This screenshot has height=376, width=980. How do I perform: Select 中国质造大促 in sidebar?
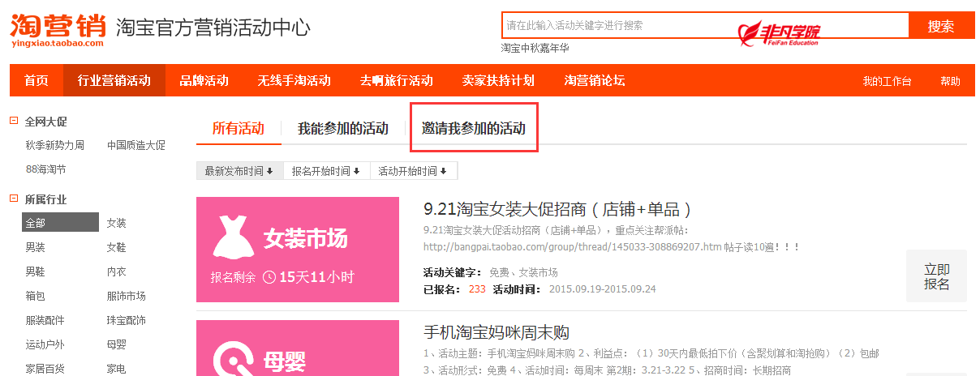click(x=136, y=146)
